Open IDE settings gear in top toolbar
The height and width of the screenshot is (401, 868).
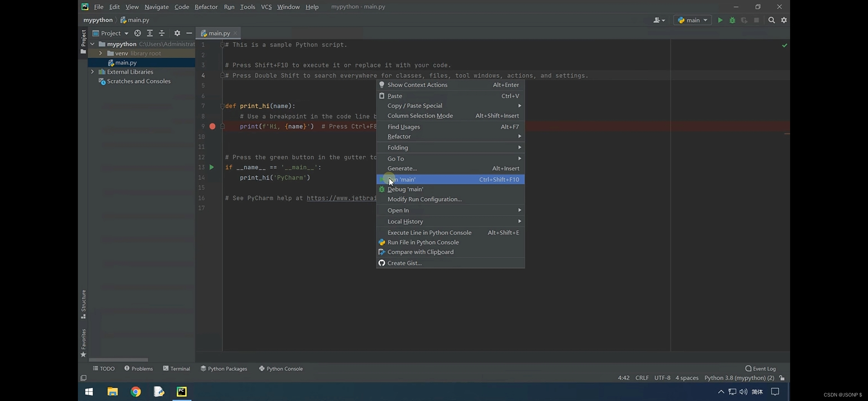[x=784, y=20]
